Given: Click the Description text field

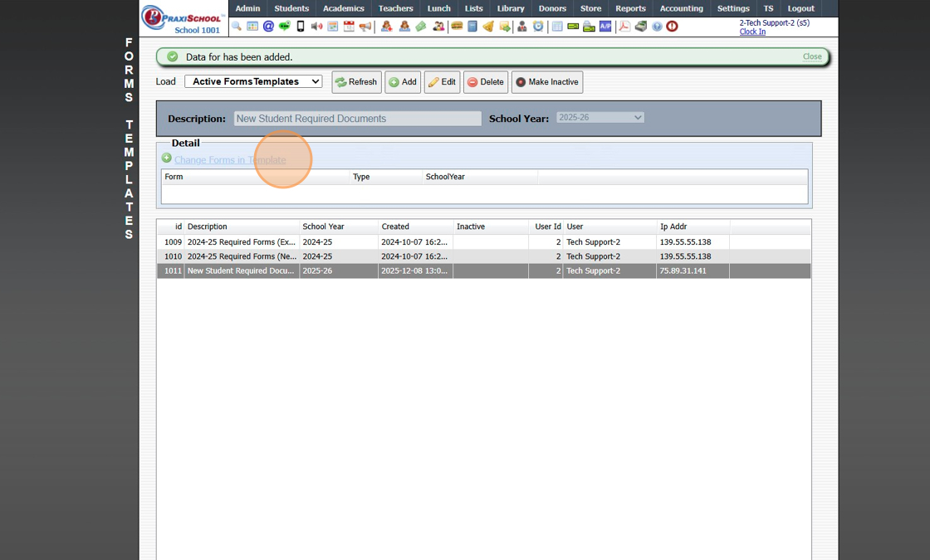Looking at the screenshot, I should 358,119.
